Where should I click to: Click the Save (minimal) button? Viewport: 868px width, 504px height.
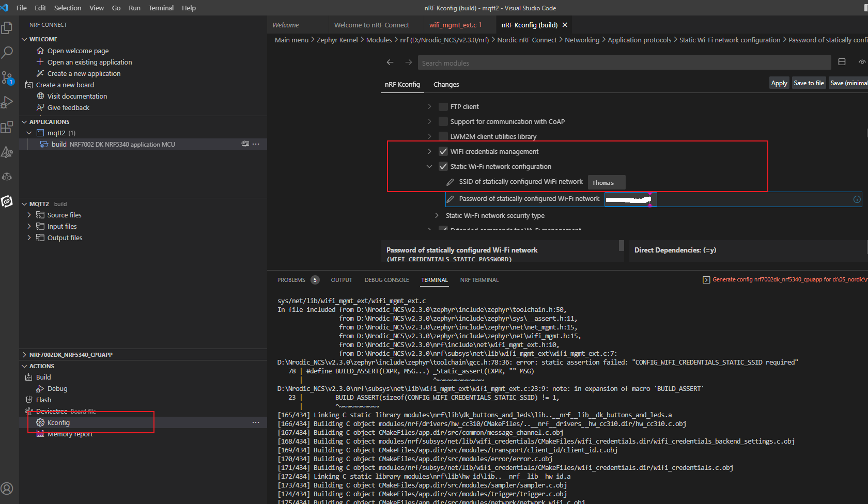[848, 83]
